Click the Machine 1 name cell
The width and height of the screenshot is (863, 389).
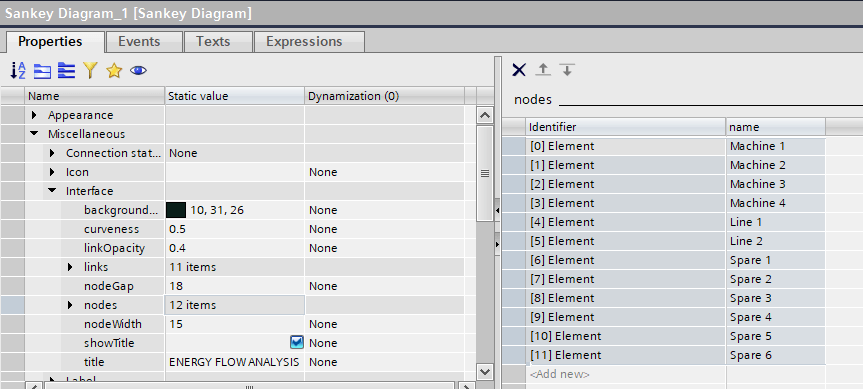pyautogui.click(x=775, y=146)
